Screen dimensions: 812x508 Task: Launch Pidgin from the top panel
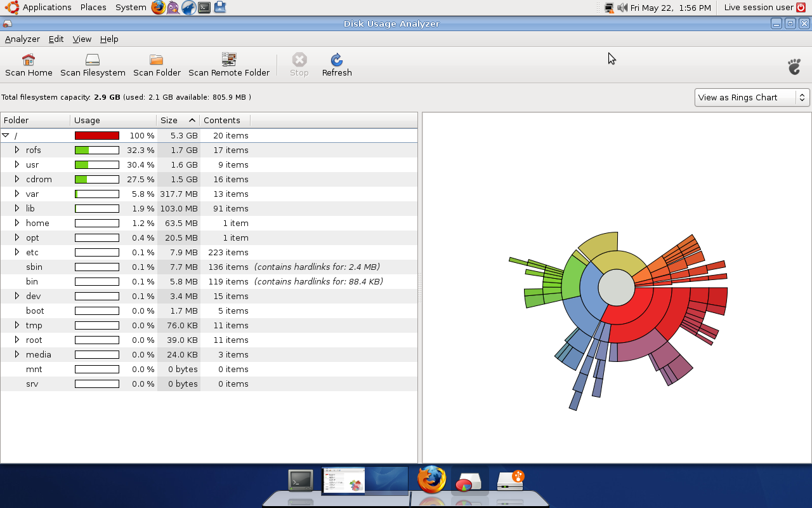(173, 8)
